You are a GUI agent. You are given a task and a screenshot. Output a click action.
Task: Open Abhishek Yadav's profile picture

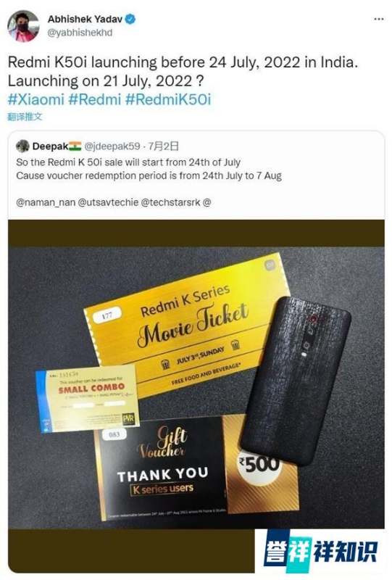23,26
